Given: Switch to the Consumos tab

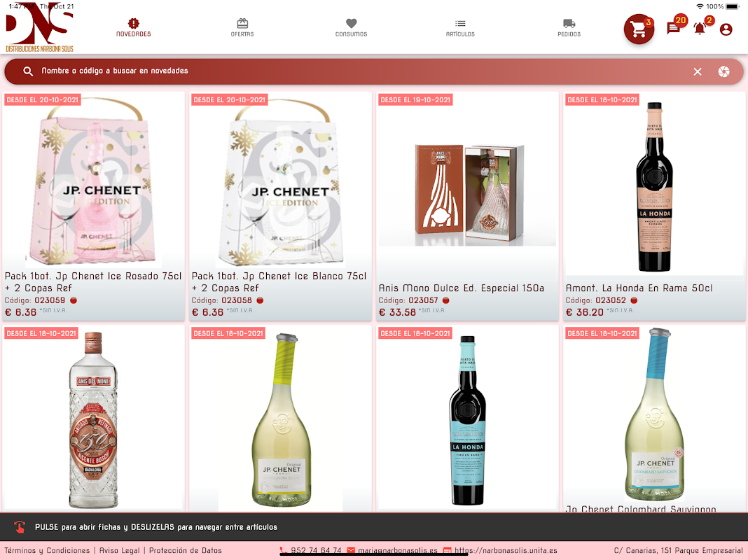Looking at the screenshot, I should (351, 27).
